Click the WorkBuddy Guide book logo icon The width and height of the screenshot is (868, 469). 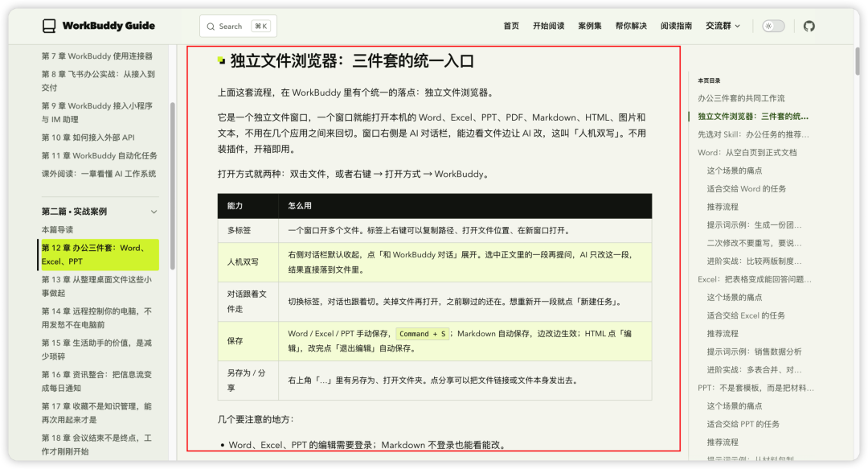[49, 26]
